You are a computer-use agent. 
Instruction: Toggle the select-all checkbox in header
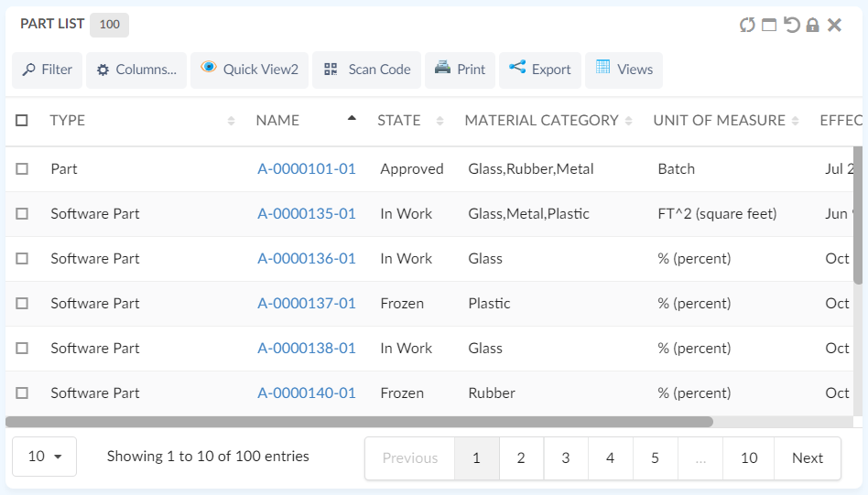click(x=22, y=120)
